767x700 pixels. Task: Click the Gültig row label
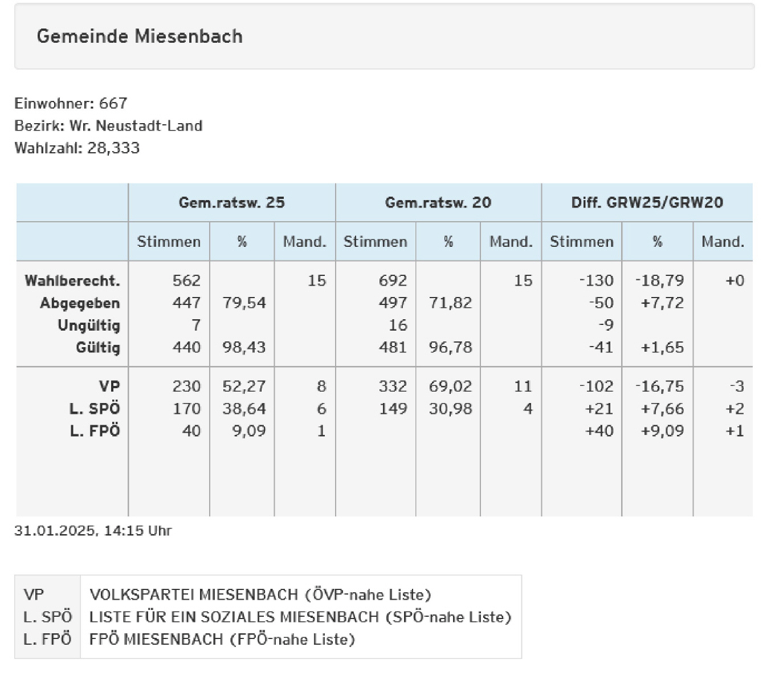(98, 348)
